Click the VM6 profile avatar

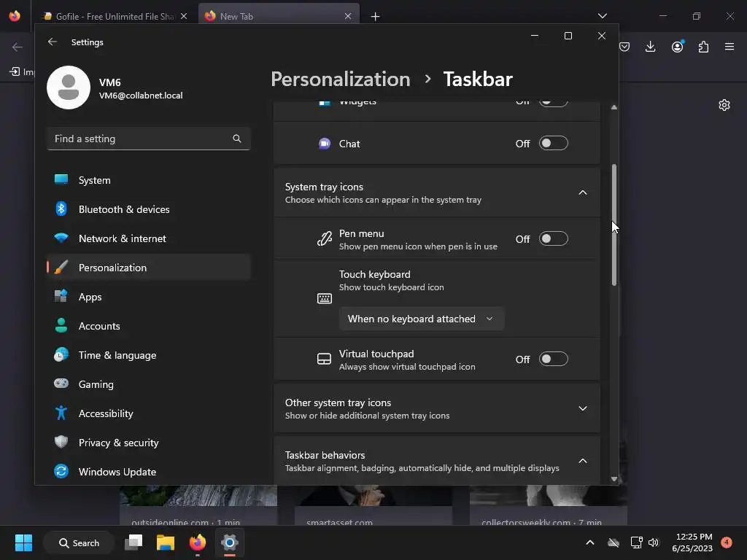click(x=69, y=87)
